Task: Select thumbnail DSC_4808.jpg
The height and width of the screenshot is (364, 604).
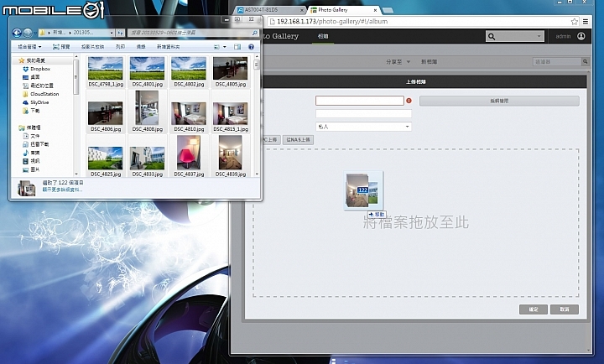Action: pos(147,112)
